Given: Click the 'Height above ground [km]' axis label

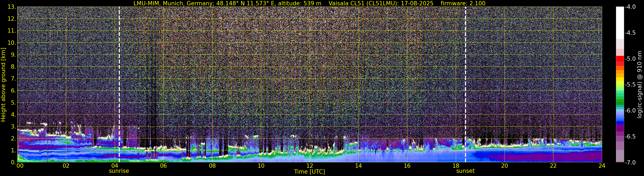Looking at the screenshot, I should [x=3, y=85].
